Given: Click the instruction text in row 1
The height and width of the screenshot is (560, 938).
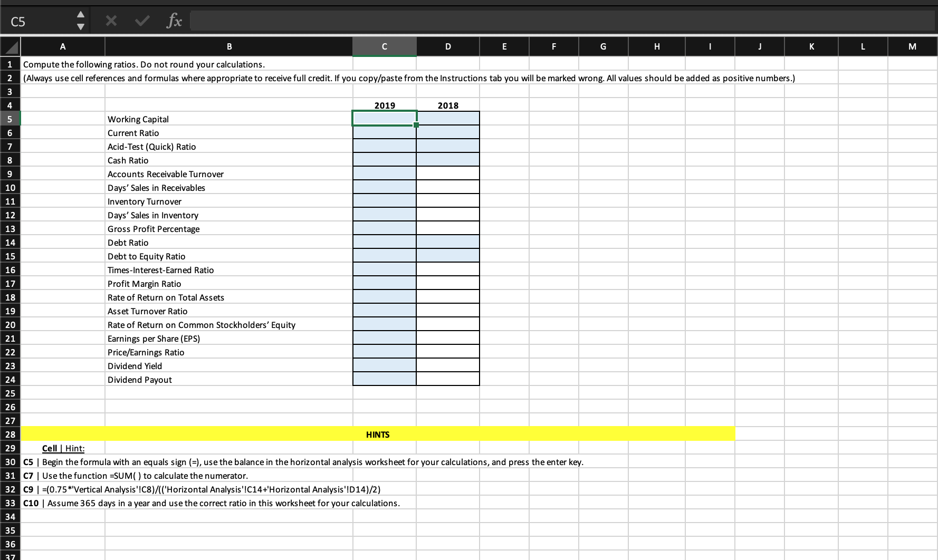Looking at the screenshot, I should click(x=144, y=64).
